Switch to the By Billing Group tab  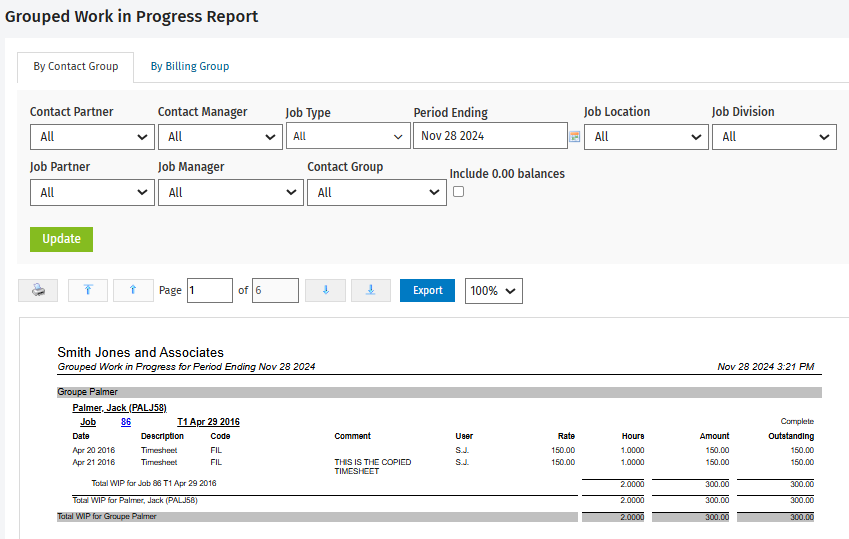click(x=190, y=67)
